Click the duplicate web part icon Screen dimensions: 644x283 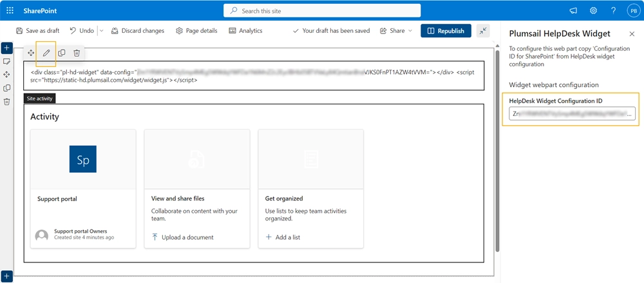click(x=62, y=53)
